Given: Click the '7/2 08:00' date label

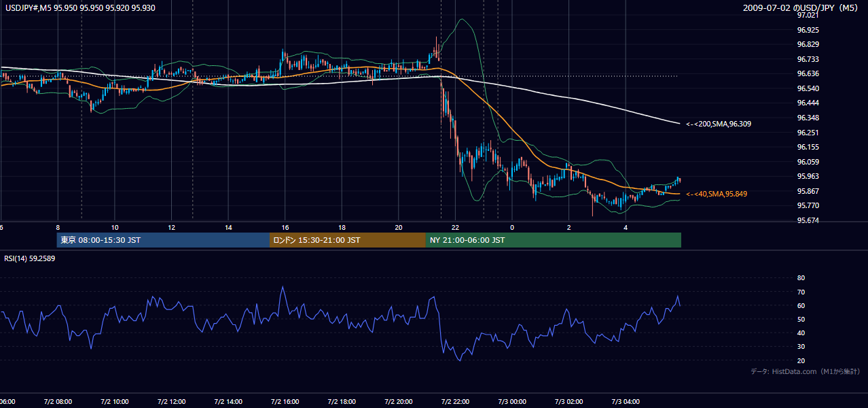Looking at the screenshot, I should [58, 402].
